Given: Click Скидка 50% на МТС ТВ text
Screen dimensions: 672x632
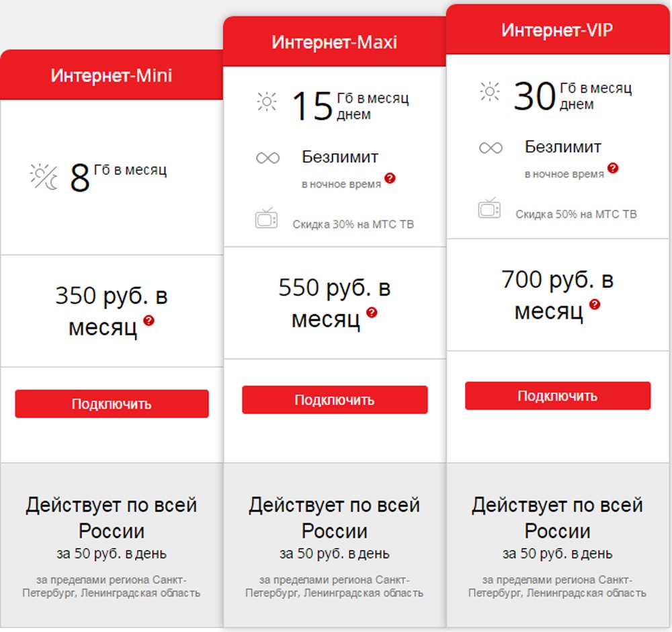Looking at the screenshot, I should (577, 214).
